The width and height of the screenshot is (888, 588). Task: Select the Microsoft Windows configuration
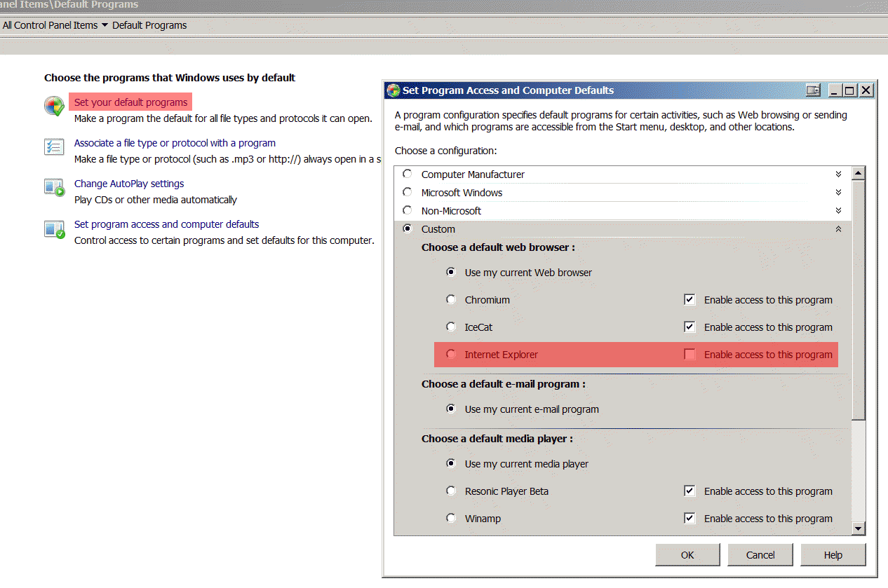(408, 192)
